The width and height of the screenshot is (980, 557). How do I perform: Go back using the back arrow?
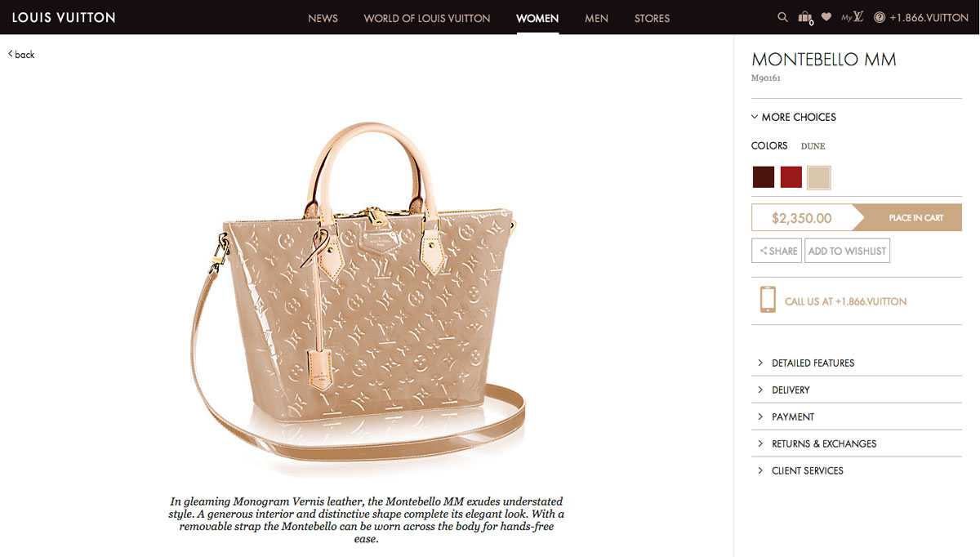[21, 54]
